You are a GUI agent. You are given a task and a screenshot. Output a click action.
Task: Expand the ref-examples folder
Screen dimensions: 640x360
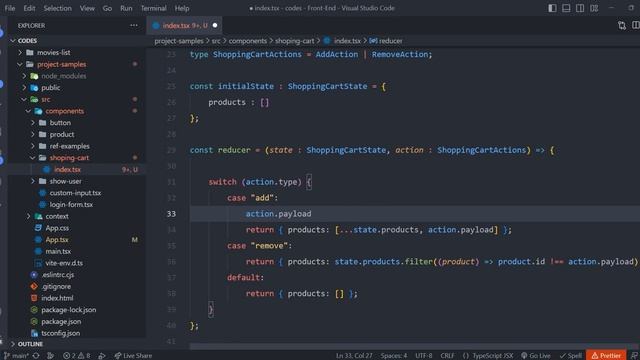(x=77, y=146)
